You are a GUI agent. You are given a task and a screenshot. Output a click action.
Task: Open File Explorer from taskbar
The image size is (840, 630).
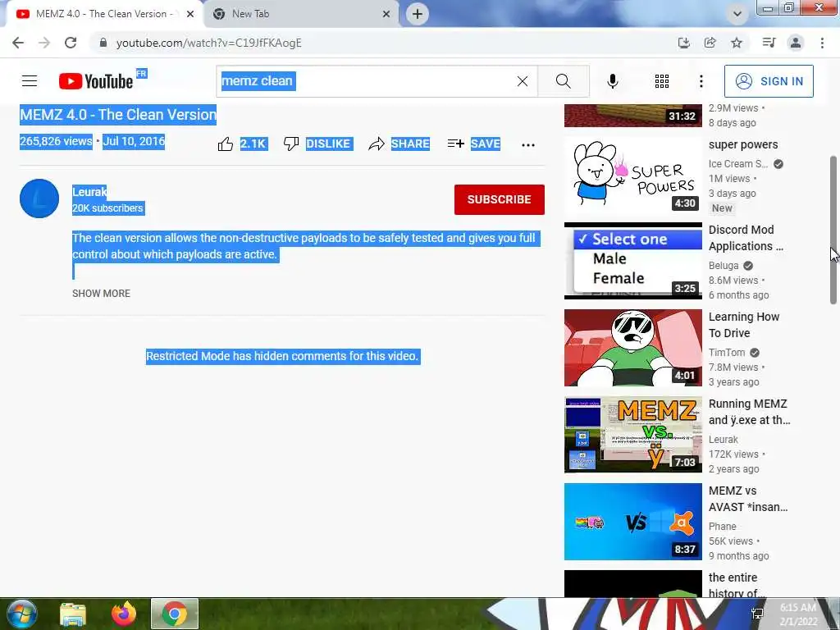click(x=73, y=614)
